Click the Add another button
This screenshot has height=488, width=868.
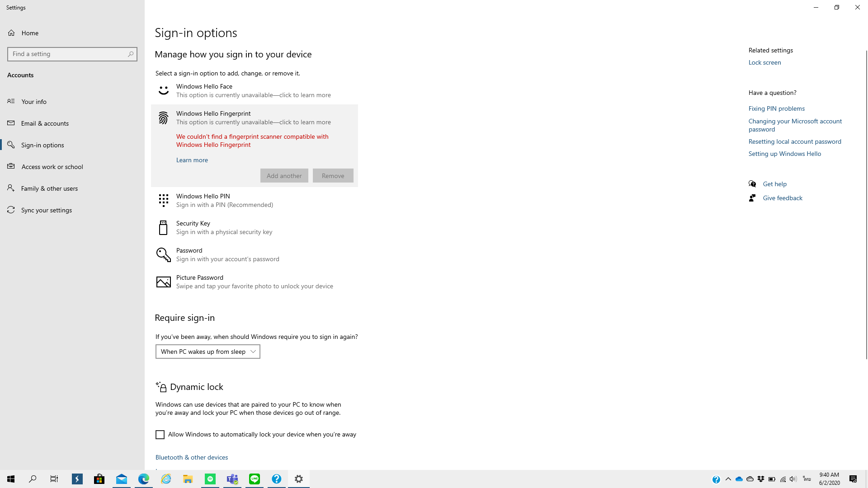point(284,176)
